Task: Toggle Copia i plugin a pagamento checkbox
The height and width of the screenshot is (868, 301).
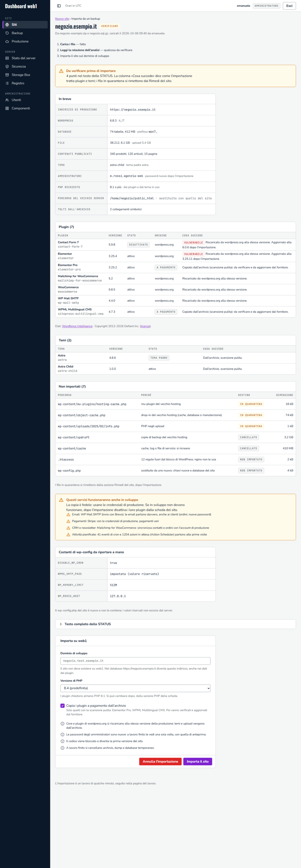Action: pyautogui.click(x=62, y=706)
